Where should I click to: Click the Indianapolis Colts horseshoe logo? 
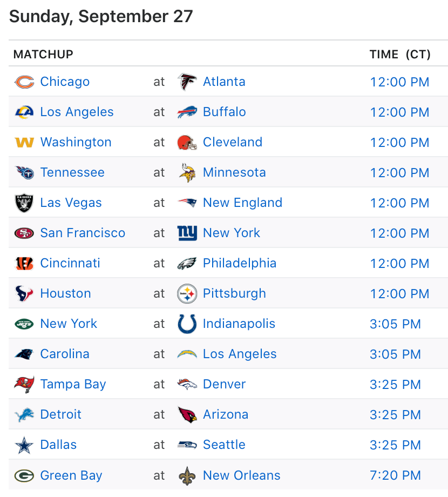[x=187, y=324]
